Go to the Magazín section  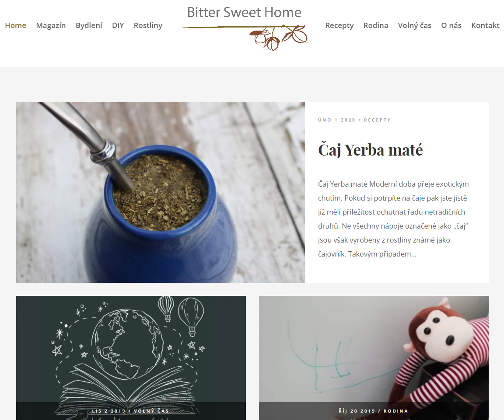51,25
